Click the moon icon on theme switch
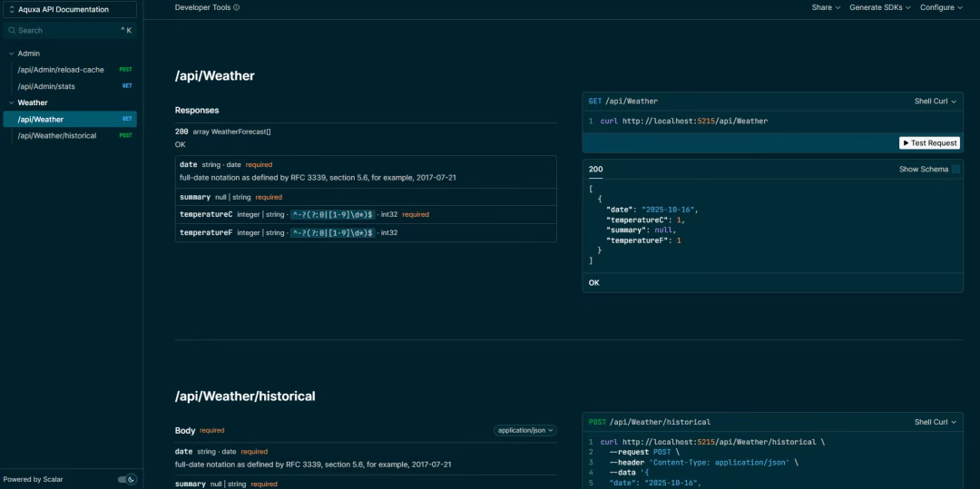 click(132, 480)
